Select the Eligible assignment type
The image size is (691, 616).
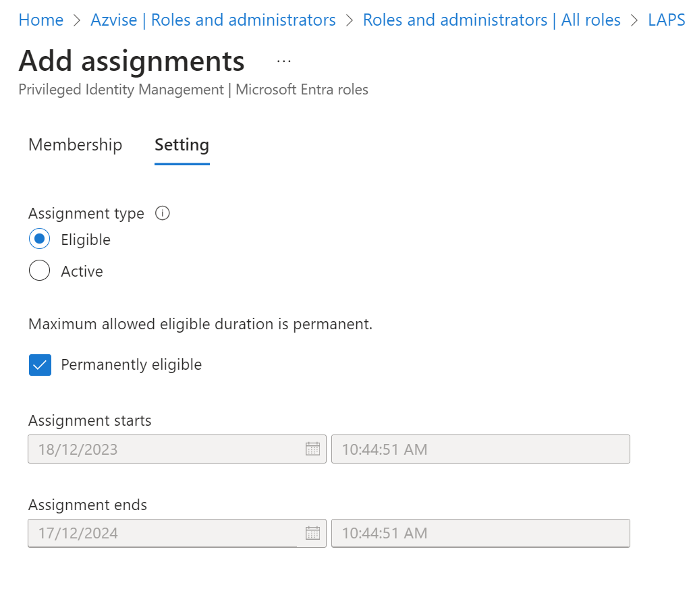(39, 239)
